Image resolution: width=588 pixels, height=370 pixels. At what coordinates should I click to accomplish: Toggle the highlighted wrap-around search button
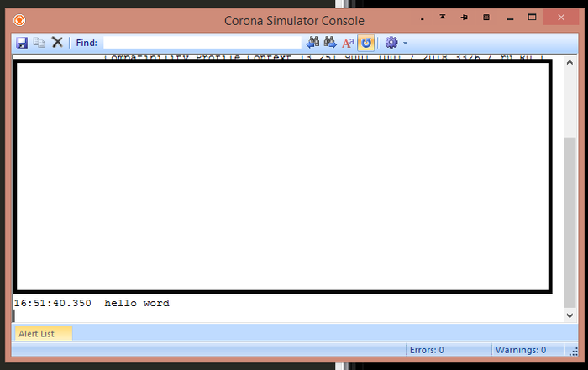(365, 43)
